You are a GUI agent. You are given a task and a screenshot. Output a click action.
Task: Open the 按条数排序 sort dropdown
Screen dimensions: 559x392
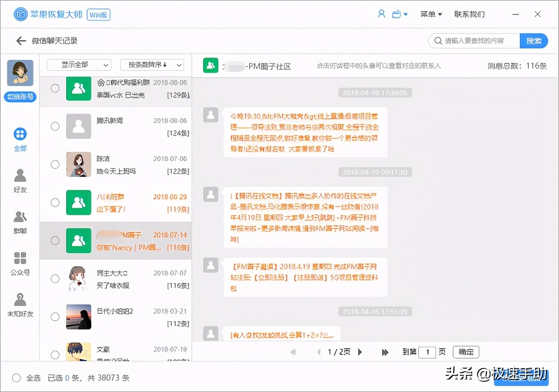coord(152,65)
